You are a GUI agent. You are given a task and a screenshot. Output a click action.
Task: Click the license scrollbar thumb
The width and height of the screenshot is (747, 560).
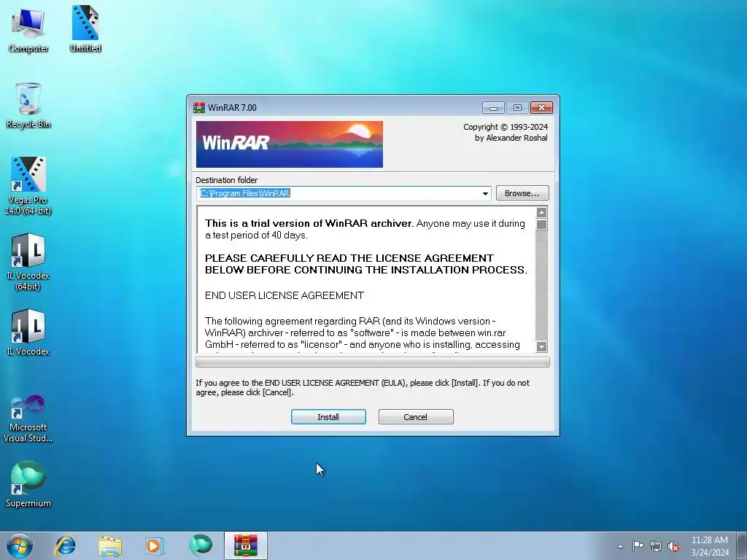point(541,225)
